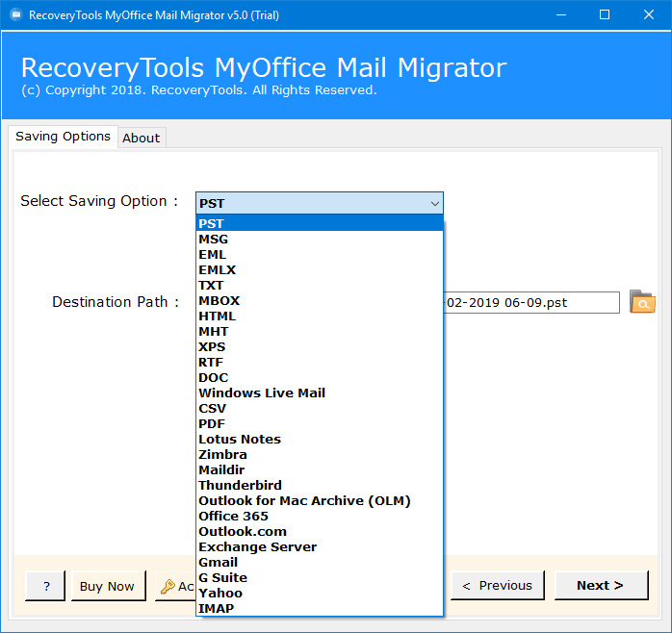Choose Lotus Notes saving option
The width and height of the screenshot is (672, 633).
click(x=320, y=440)
